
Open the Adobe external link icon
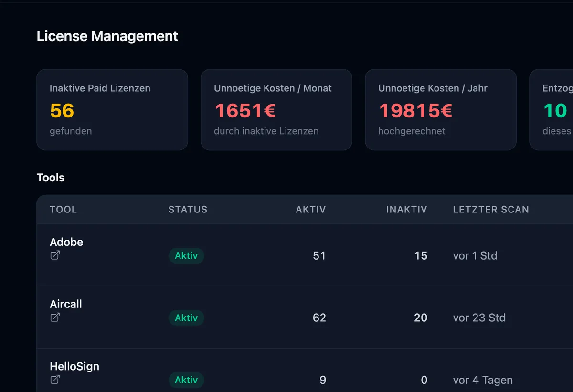[x=54, y=255]
